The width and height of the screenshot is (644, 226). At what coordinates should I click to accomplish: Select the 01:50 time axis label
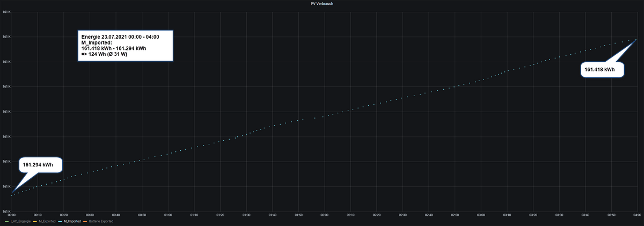[298, 215]
